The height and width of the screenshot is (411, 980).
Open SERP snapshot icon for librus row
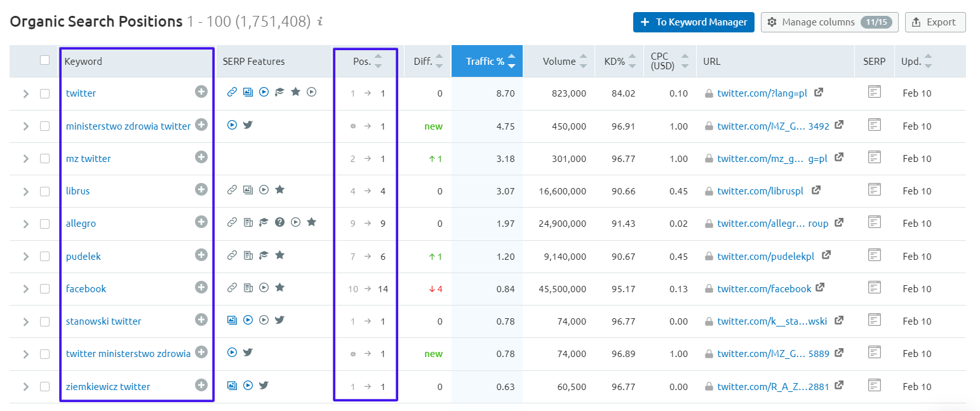[875, 190]
